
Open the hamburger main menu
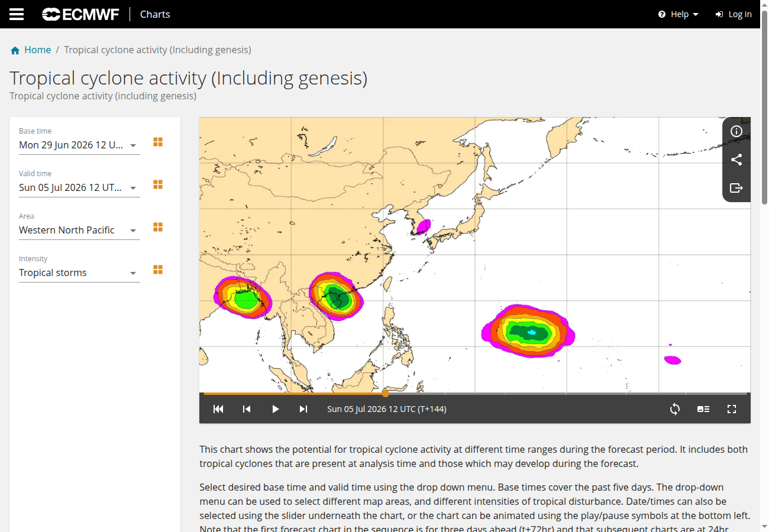17,14
